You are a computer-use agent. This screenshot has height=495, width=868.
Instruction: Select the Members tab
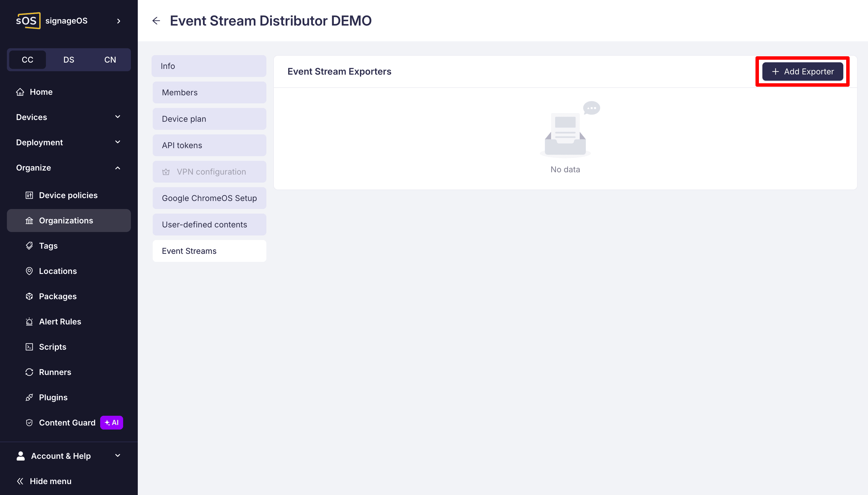tap(209, 92)
